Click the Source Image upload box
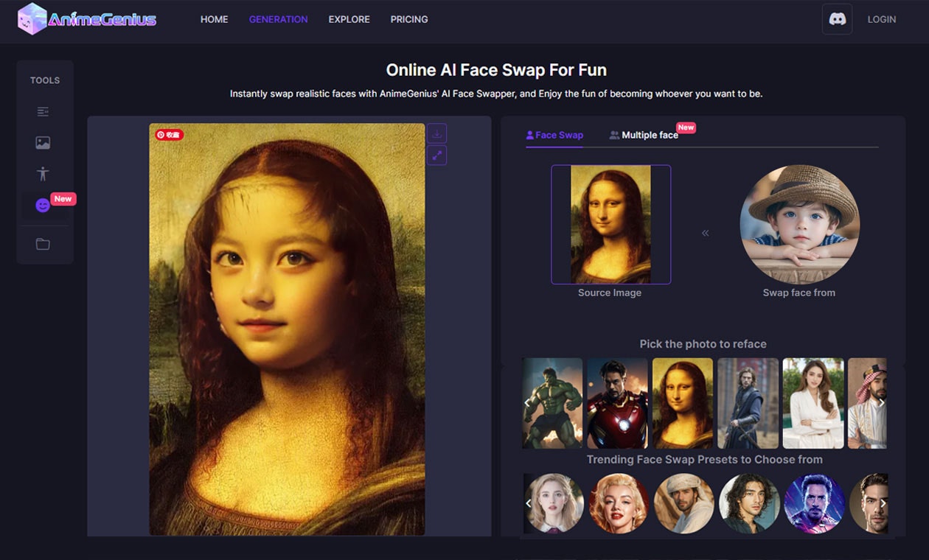Viewport: 929px width, 560px height. (610, 224)
